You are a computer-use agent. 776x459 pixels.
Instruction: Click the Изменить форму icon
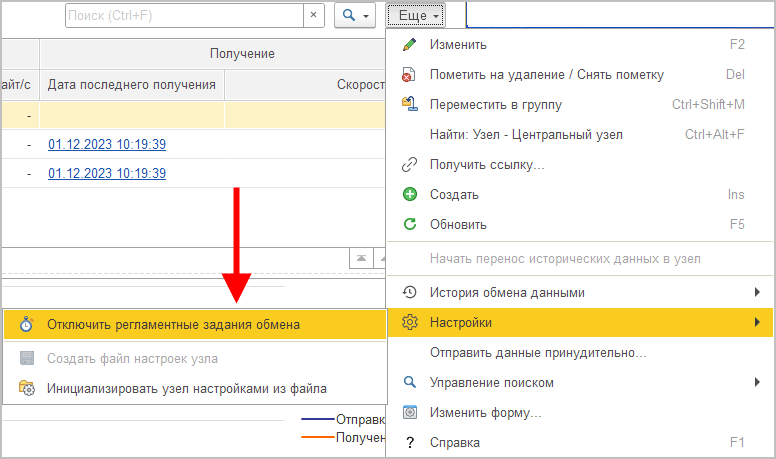click(x=409, y=412)
